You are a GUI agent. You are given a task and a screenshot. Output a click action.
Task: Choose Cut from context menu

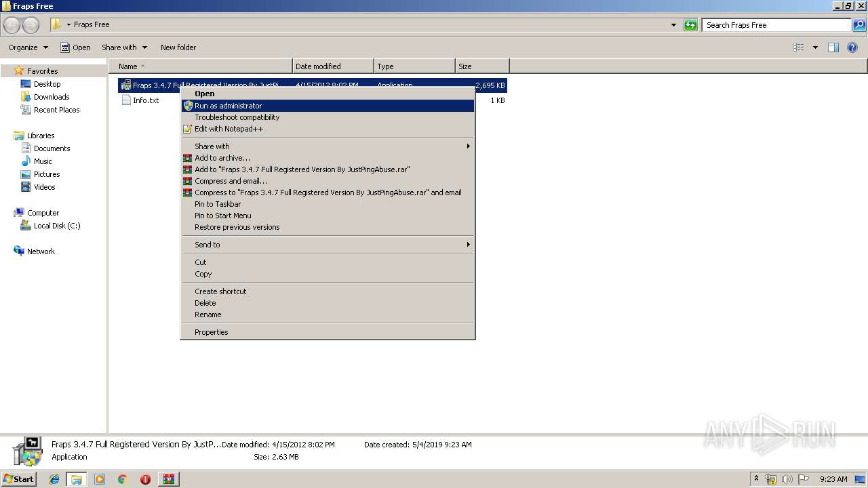[328, 262]
